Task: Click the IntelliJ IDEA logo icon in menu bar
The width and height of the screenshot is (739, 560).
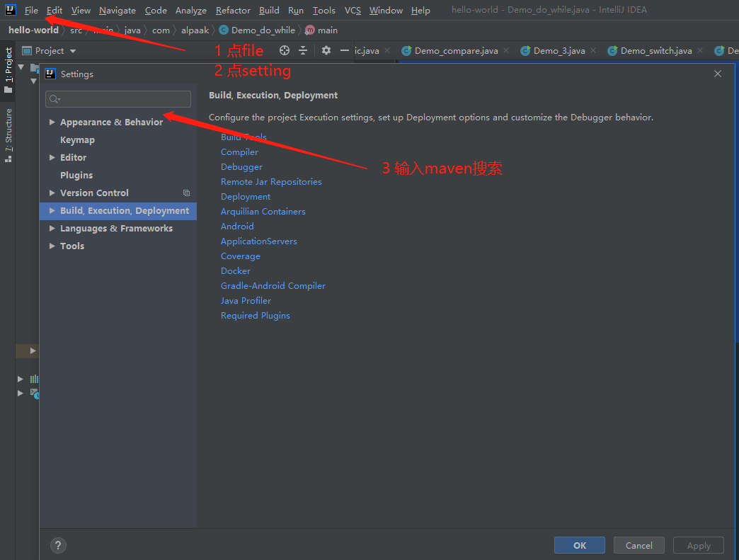Action: point(10,9)
